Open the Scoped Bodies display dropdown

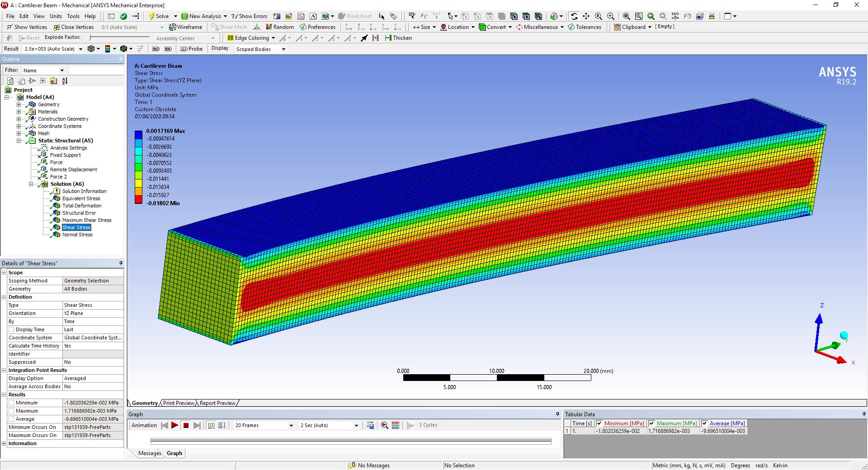pyautogui.click(x=283, y=49)
